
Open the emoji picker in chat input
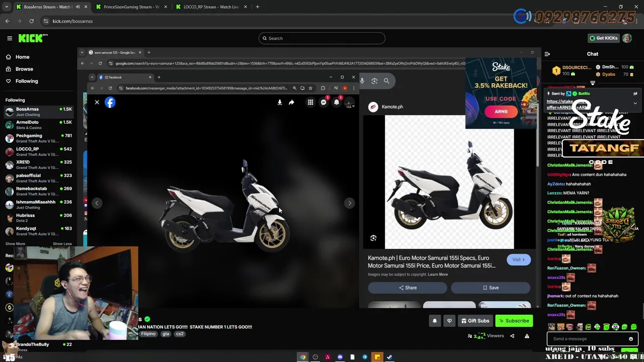[x=631, y=339]
